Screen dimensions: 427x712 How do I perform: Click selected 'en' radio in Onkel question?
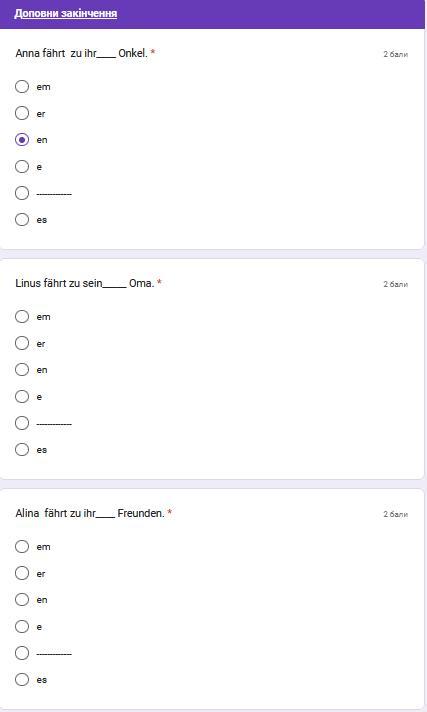point(22,139)
